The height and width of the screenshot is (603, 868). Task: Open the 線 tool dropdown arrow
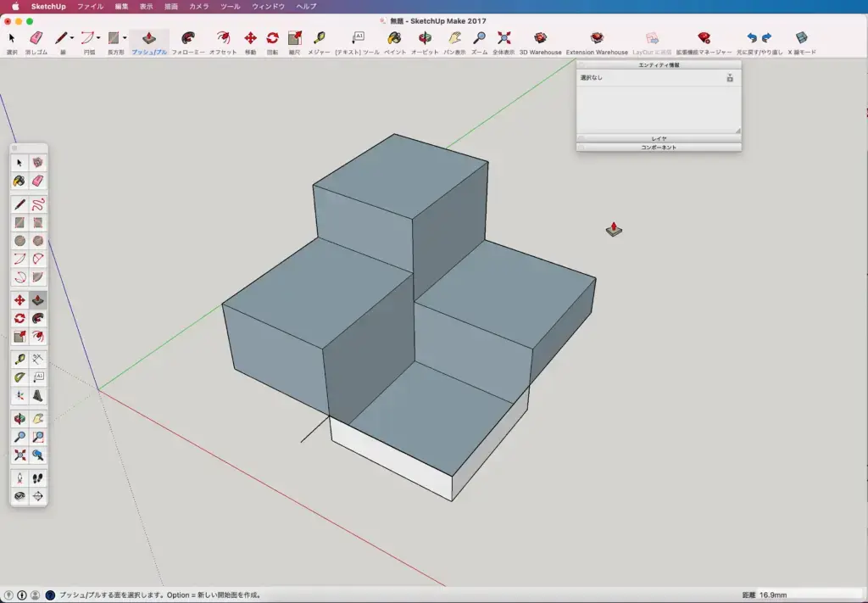[72, 37]
